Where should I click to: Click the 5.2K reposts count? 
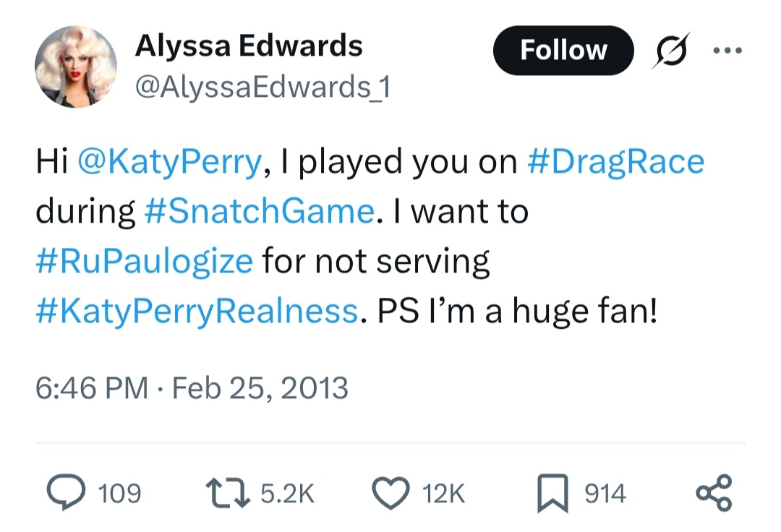coord(287,494)
